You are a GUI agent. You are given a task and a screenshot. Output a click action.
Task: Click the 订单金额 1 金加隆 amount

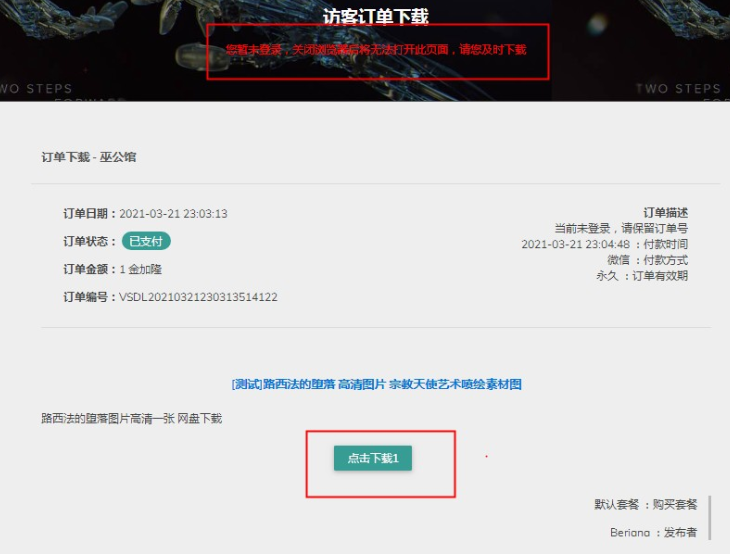click(141, 269)
